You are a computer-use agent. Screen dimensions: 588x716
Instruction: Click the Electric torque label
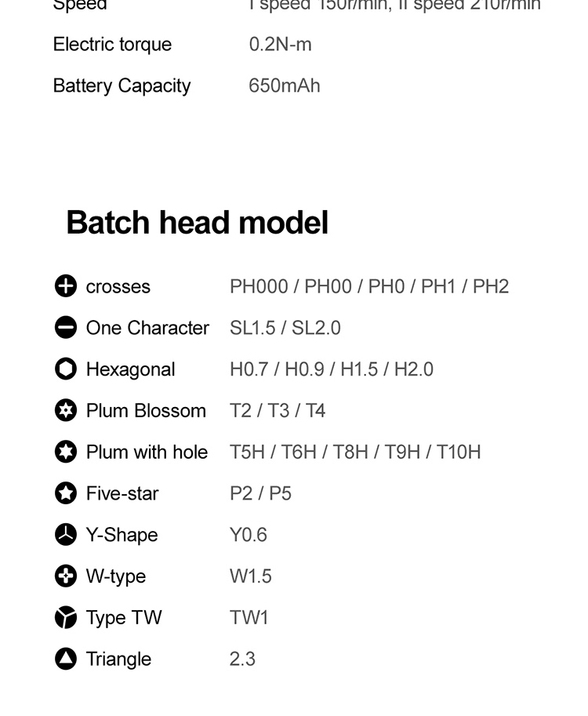[x=112, y=45]
